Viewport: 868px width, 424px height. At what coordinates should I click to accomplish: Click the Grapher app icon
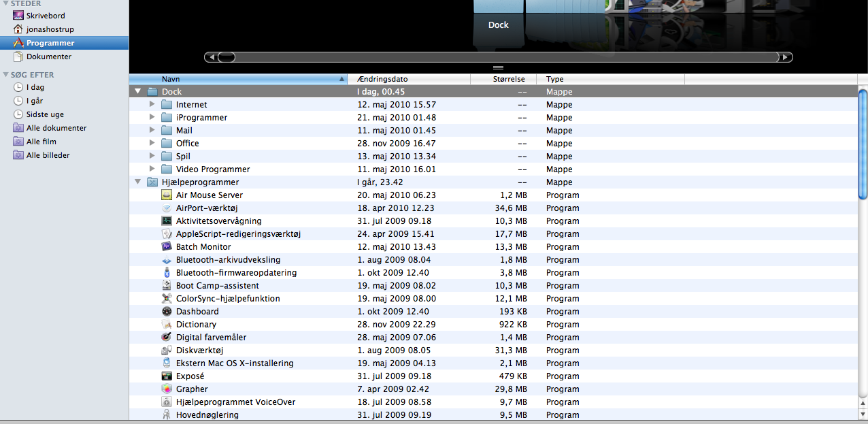point(167,389)
